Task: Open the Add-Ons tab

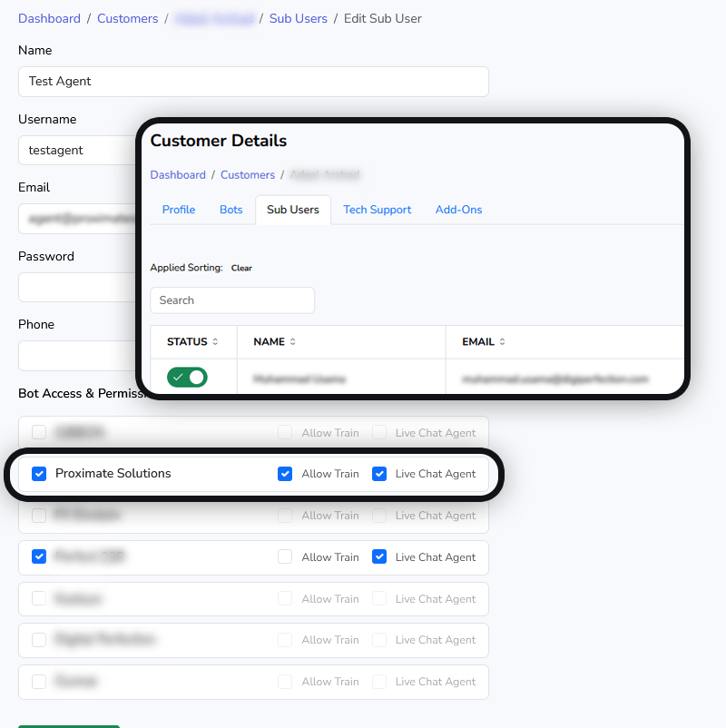Action: pos(458,210)
